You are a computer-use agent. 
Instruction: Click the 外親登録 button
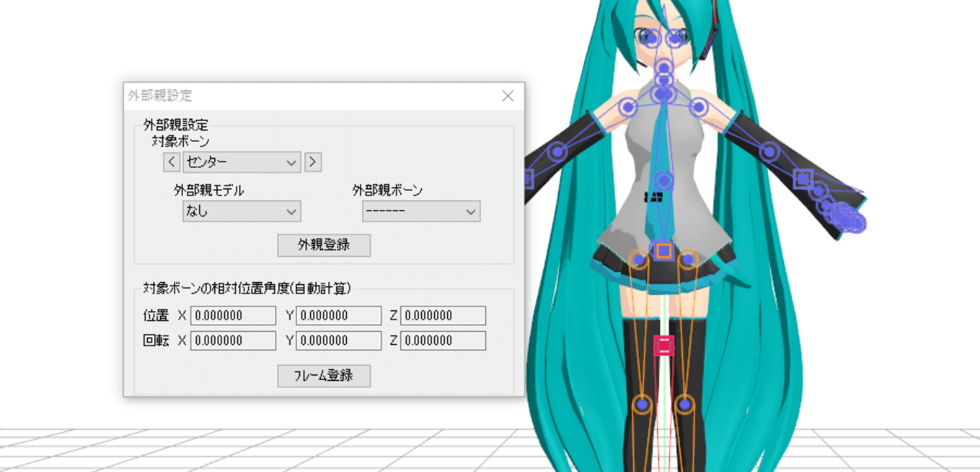click(x=324, y=245)
